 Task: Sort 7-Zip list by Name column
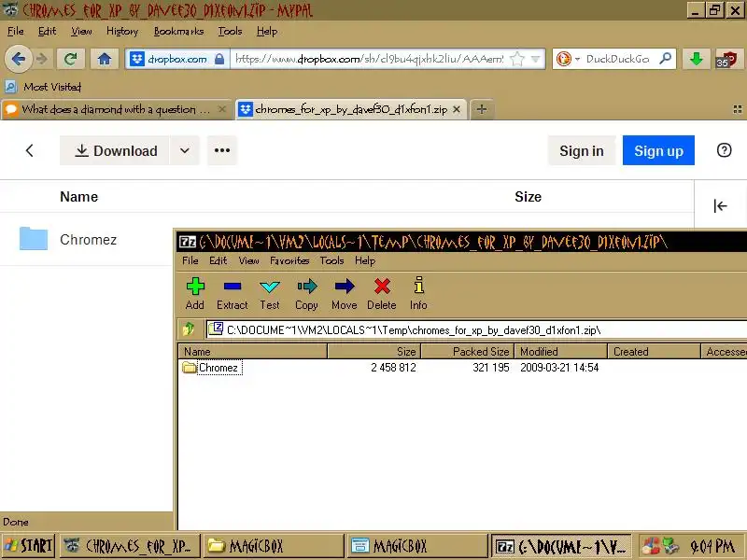pos(252,352)
